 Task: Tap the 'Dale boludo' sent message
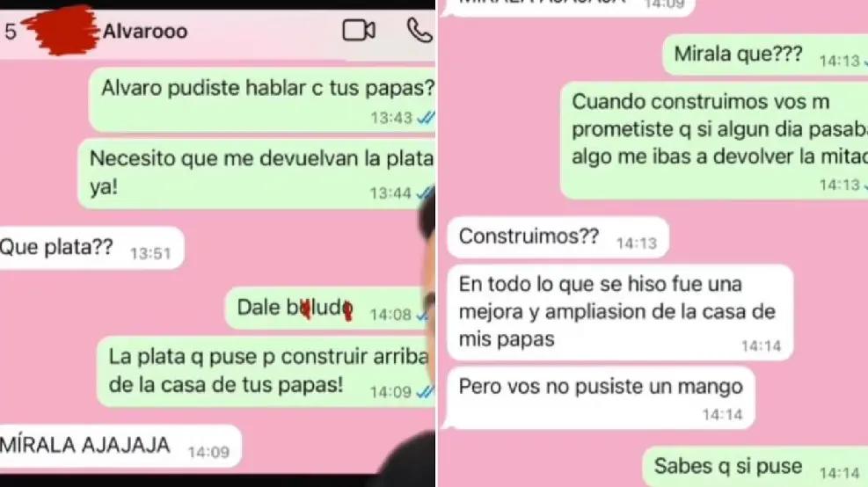330,309
